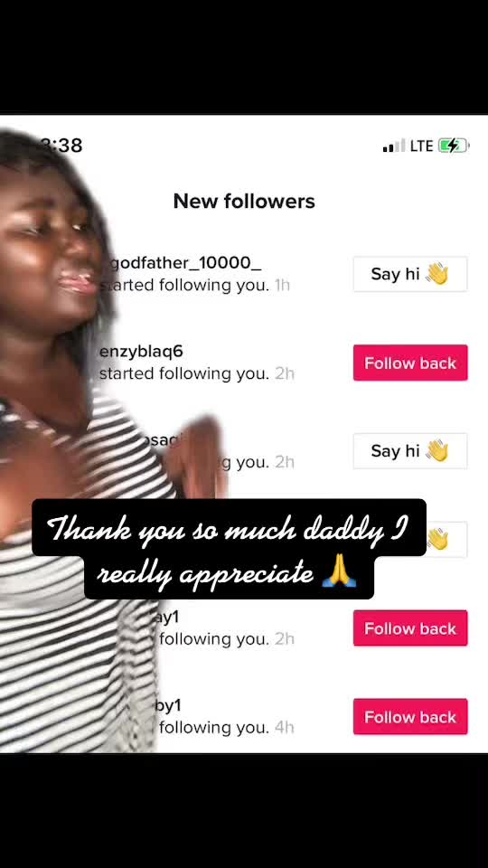Follow back enzyblaq6
Screen dimensions: 488x868
tap(410, 363)
